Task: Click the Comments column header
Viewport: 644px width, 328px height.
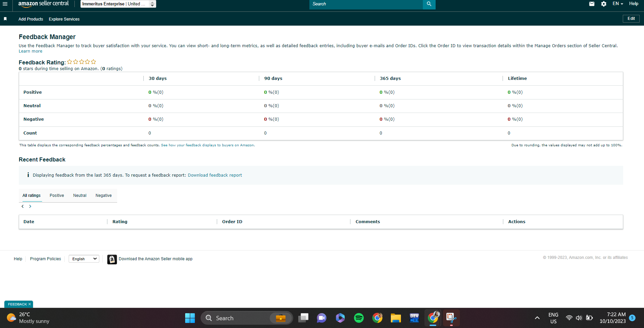Action: click(x=368, y=222)
